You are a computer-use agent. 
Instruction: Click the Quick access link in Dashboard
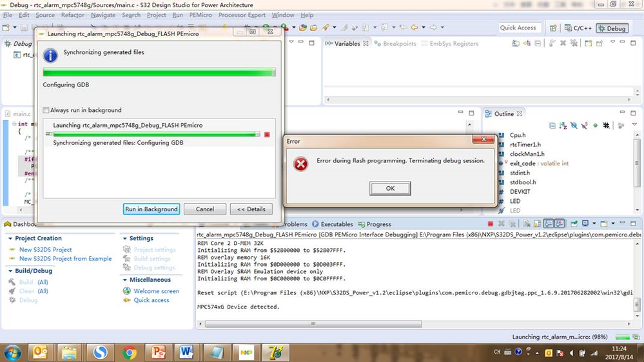coord(151,300)
